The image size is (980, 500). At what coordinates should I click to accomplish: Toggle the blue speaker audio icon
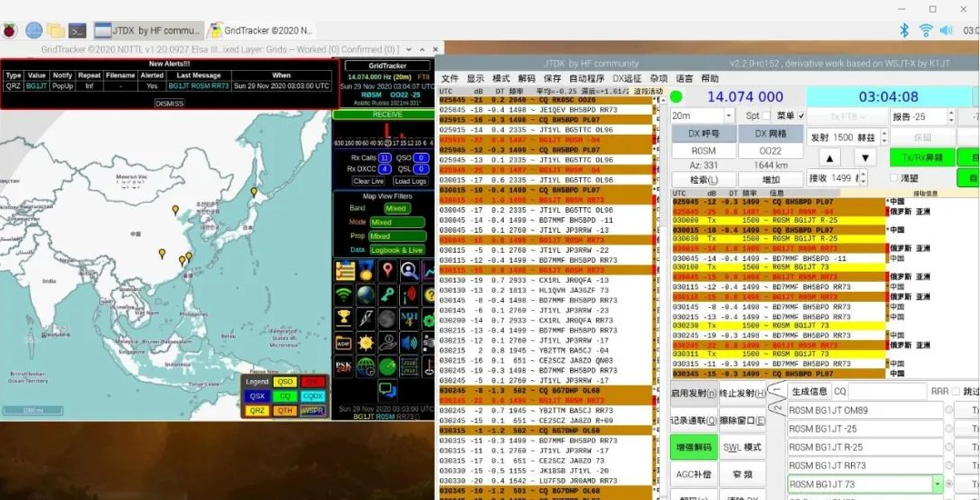[409, 343]
